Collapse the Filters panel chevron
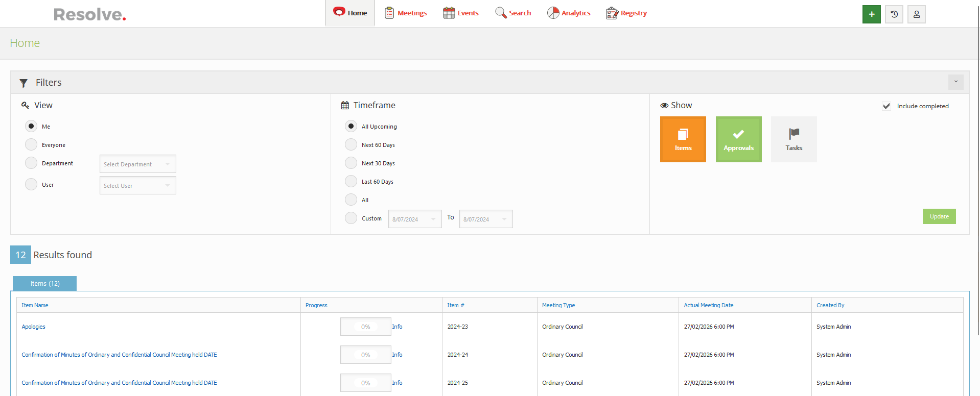This screenshot has height=396, width=980. [955, 82]
